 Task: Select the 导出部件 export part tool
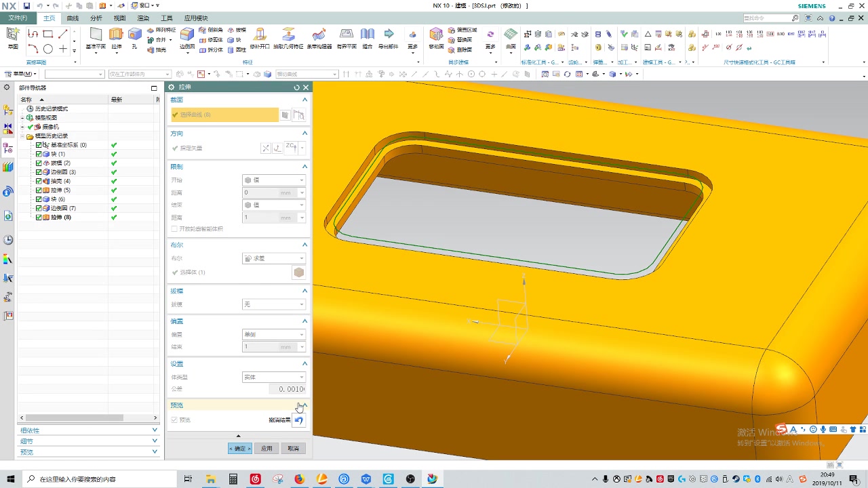(389, 38)
